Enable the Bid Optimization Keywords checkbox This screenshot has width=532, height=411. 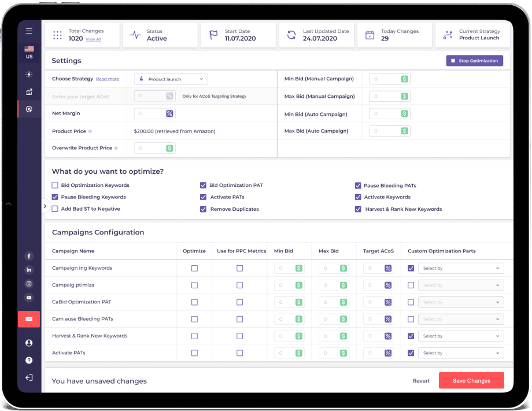click(x=55, y=185)
